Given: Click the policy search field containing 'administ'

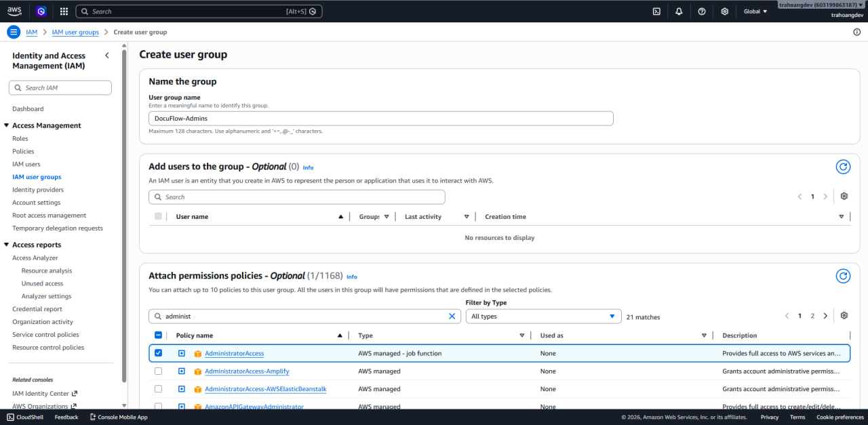Looking at the screenshot, I should point(305,317).
